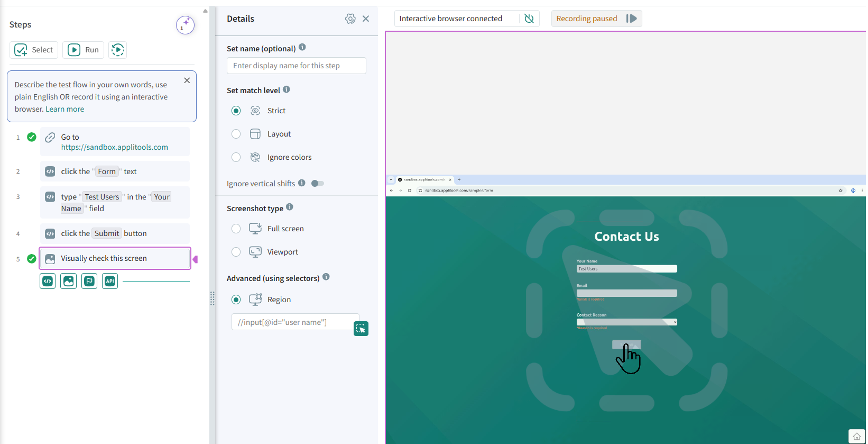
Task: Add a new code action step
Action: click(48, 281)
